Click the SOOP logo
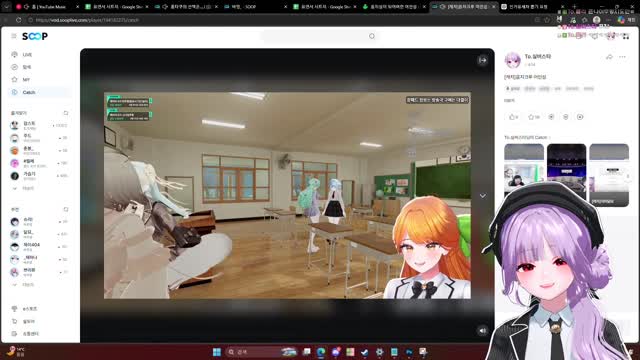The width and height of the screenshot is (640, 360). 35,36
